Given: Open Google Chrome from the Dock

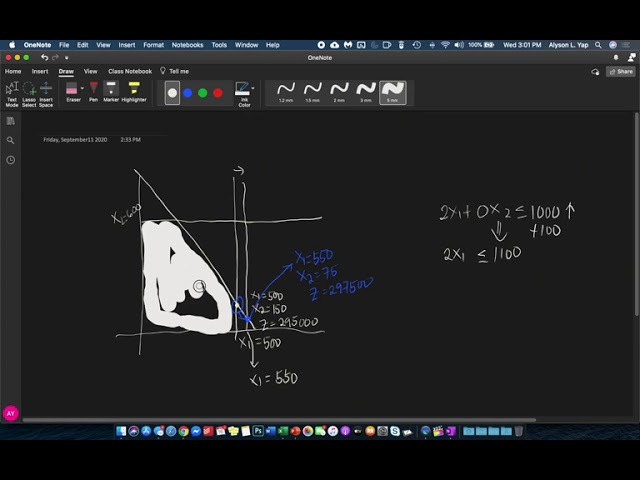Looking at the screenshot, I should point(183,431).
